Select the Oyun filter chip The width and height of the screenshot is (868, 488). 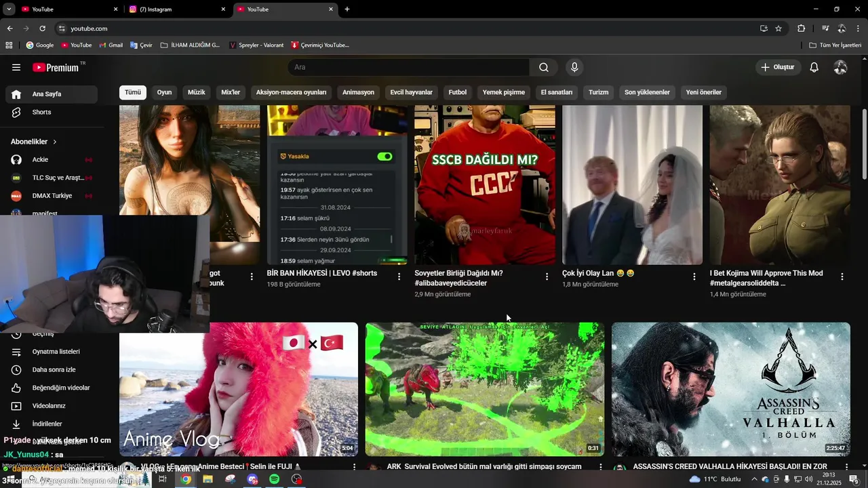pyautogui.click(x=164, y=92)
